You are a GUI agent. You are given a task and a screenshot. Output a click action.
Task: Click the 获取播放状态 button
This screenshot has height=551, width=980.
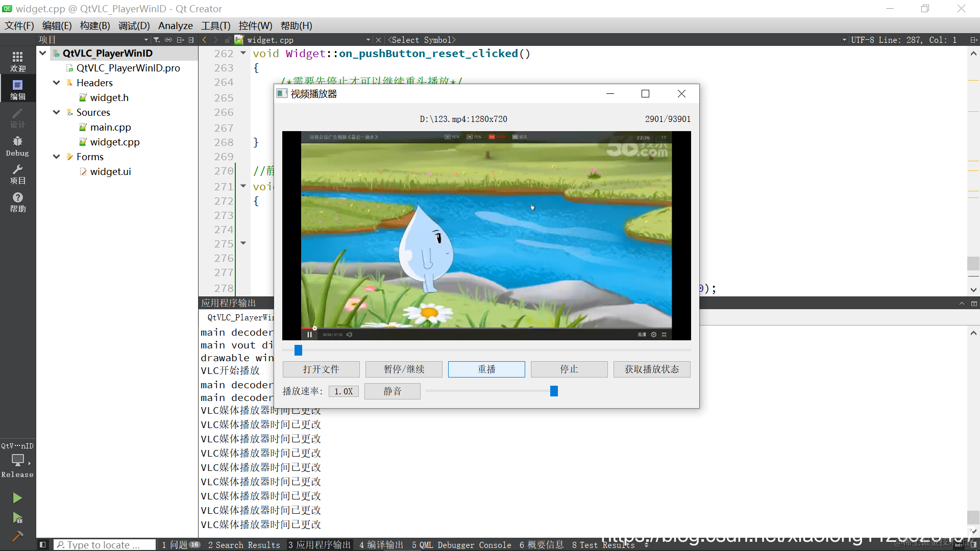(651, 369)
